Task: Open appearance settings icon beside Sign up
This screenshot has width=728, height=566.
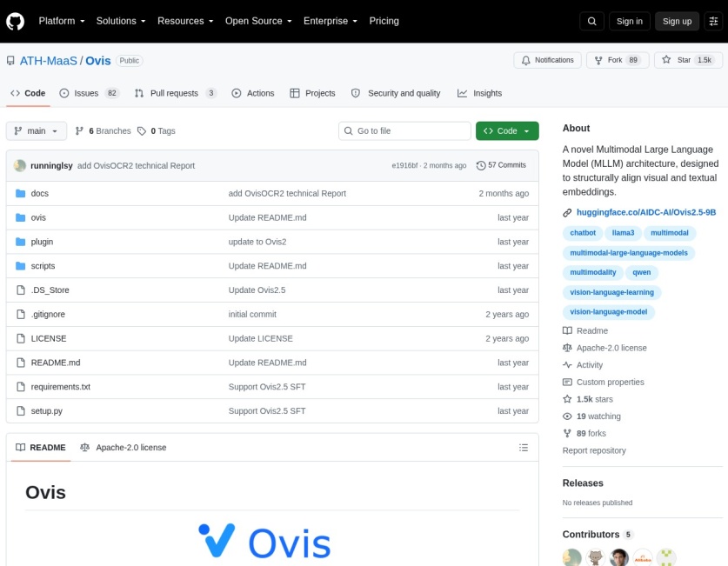Action: (713, 22)
